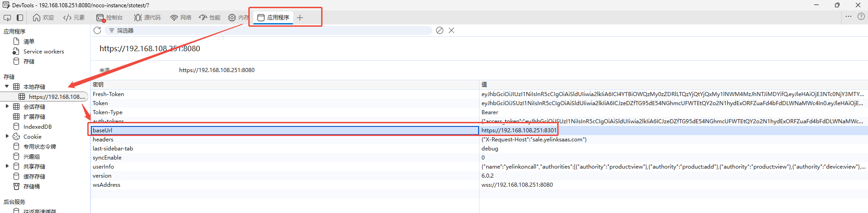Screen dimensions: 868x213
Task: Click the plus icon to add a tool tab
Action: [x=300, y=18]
